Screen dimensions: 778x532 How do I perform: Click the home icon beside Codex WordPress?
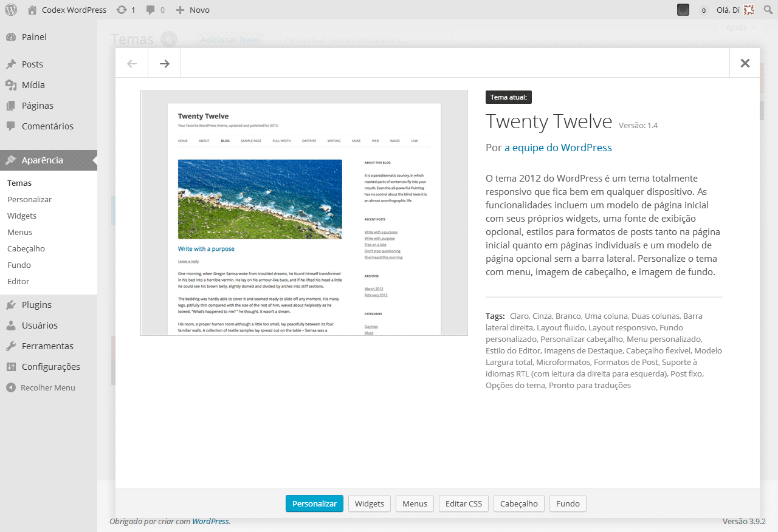32,10
